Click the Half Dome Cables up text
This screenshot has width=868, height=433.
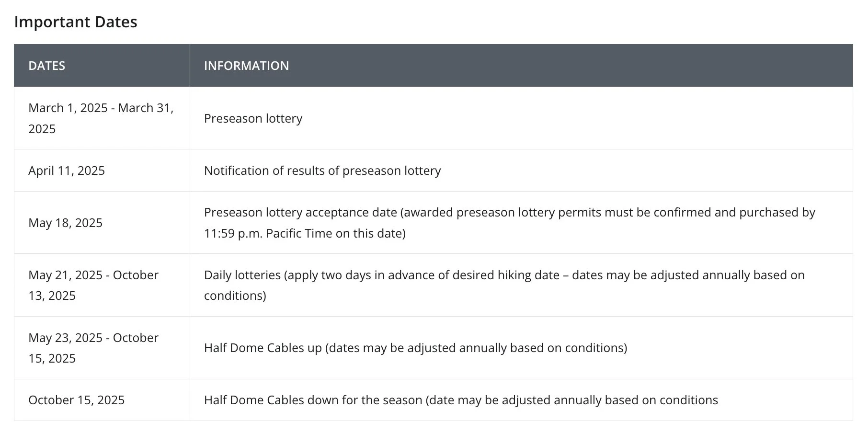415,348
